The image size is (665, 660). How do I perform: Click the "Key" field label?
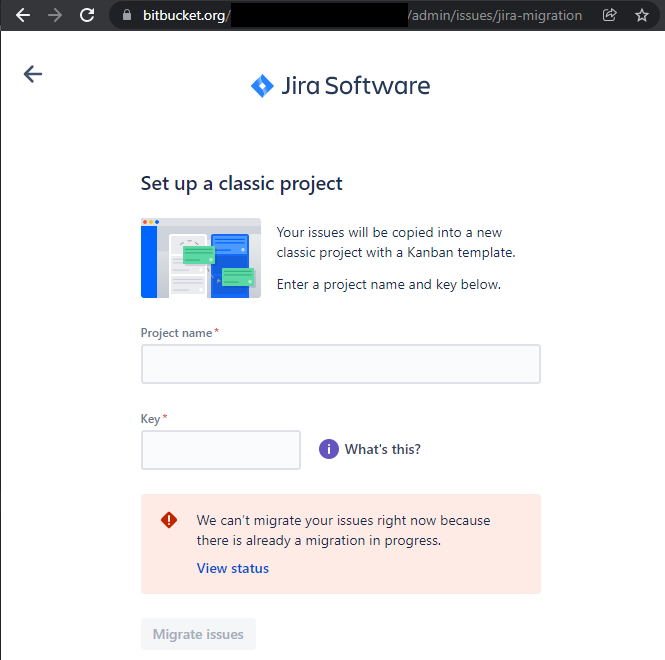pos(151,419)
